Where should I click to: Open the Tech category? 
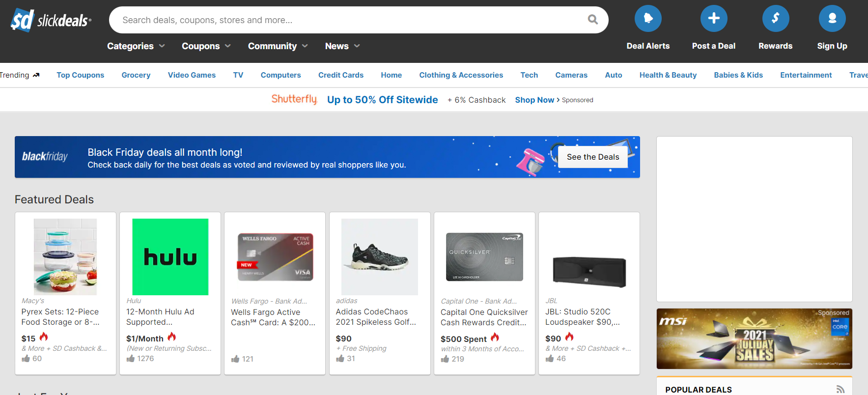tap(529, 75)
